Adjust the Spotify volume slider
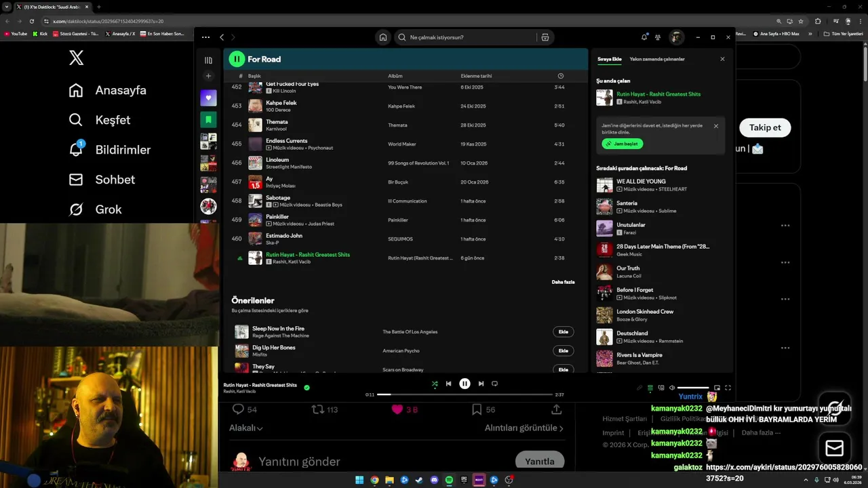Screen dimensions: 868x488 (693, 388)
